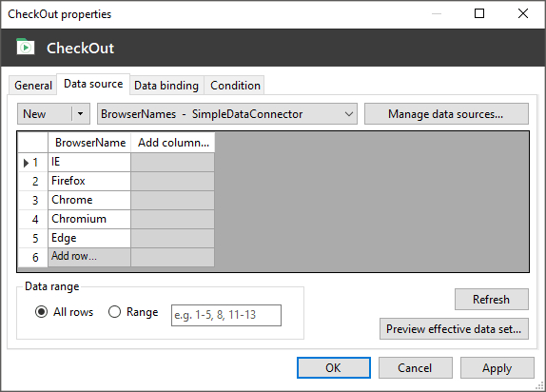
Task: Click the Add column... header
Action: (x=173, y=143)
